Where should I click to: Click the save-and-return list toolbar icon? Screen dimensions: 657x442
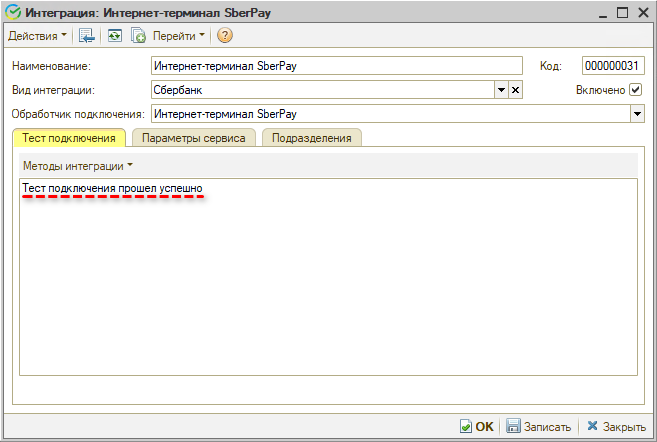coord(87,36)
